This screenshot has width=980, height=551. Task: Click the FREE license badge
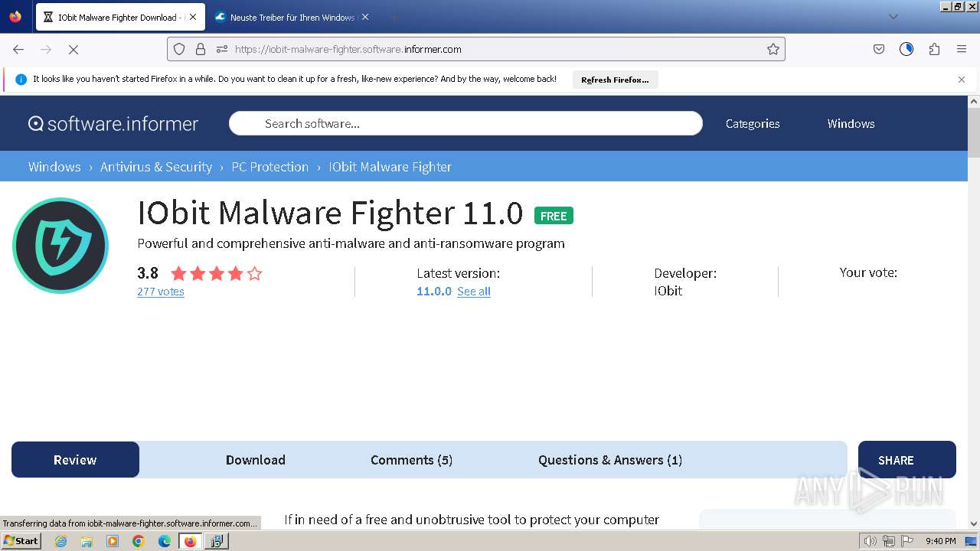pos(554,216)
